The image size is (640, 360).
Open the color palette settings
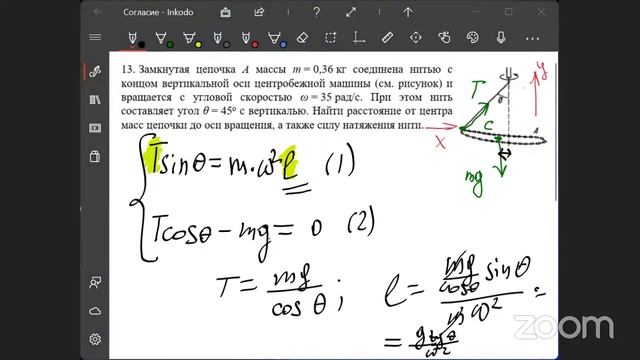472,38
